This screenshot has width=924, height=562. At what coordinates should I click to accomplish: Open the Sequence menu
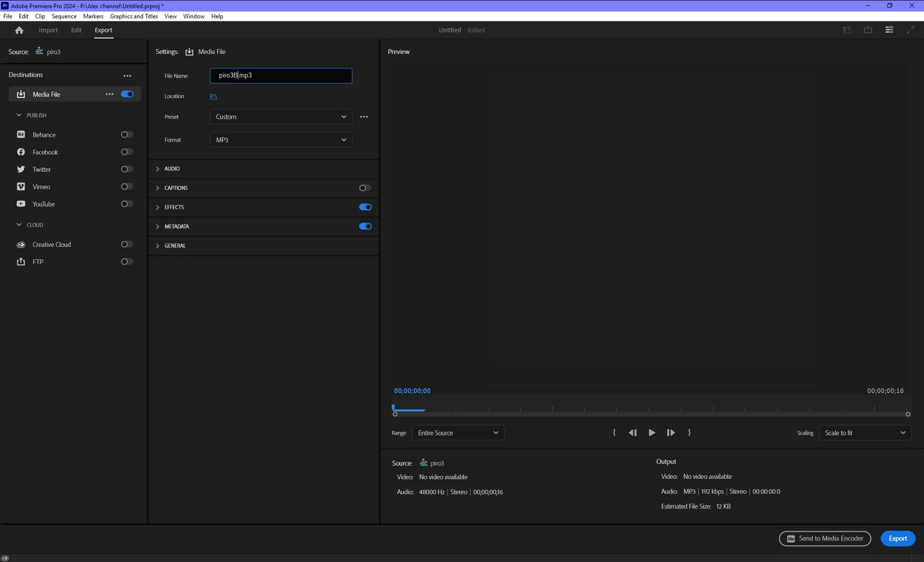tap(64, 16)
